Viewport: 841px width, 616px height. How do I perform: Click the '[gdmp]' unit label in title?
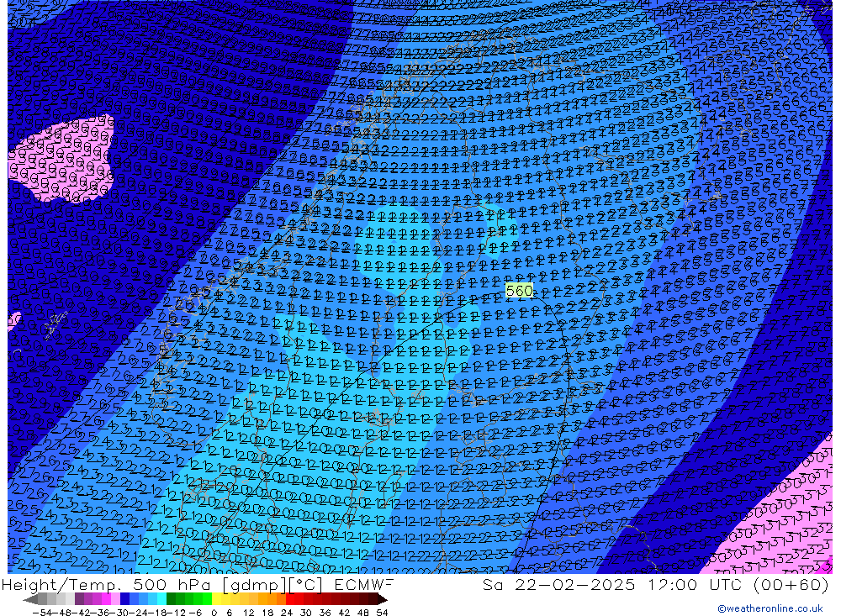point(254,584)
